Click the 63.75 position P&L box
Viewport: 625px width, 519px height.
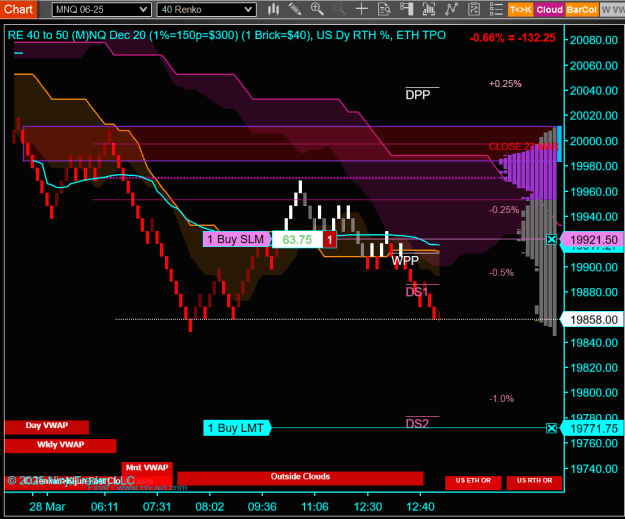coord(297,240)
